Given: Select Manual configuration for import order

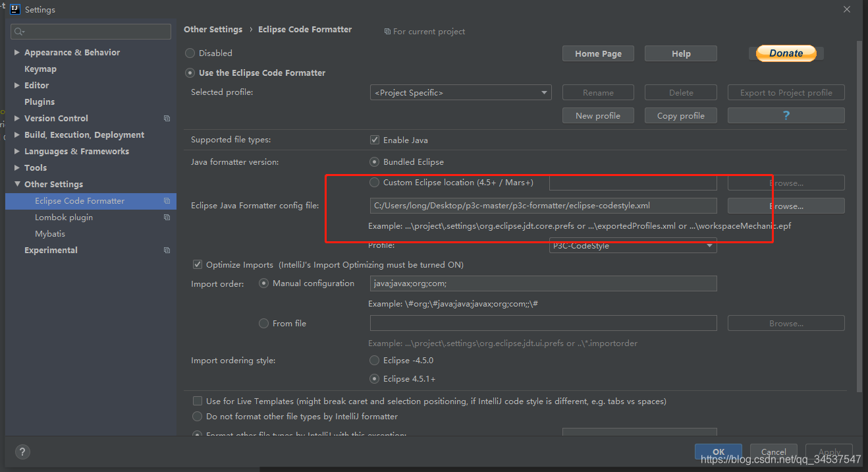Looking at the screenshot, I should click(x=264, y=283).
